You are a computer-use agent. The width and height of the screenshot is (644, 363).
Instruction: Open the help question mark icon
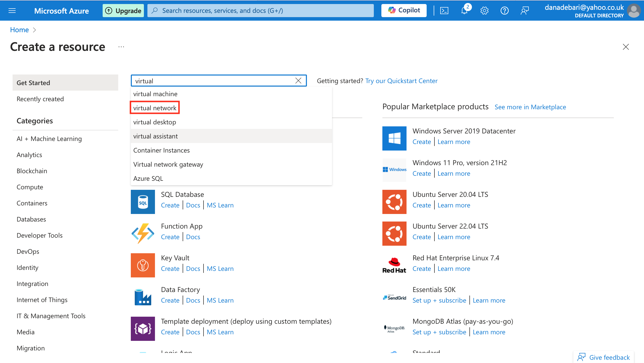[504, 11]
